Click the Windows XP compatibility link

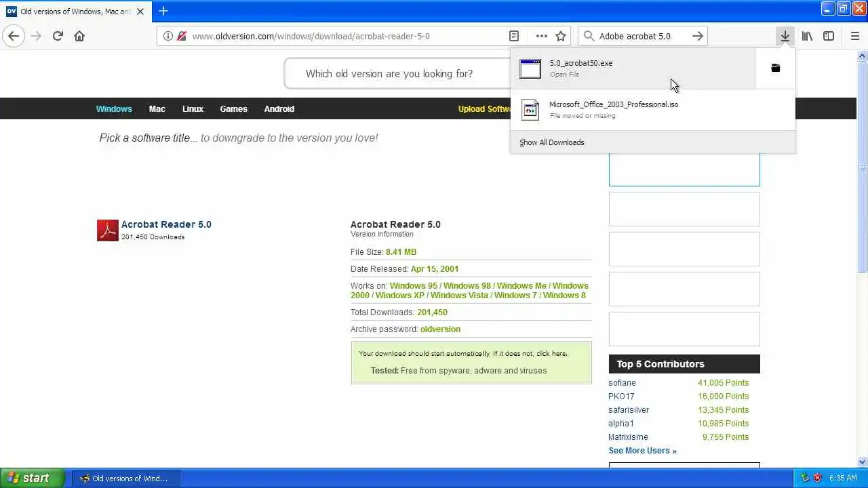click(399, 295)
